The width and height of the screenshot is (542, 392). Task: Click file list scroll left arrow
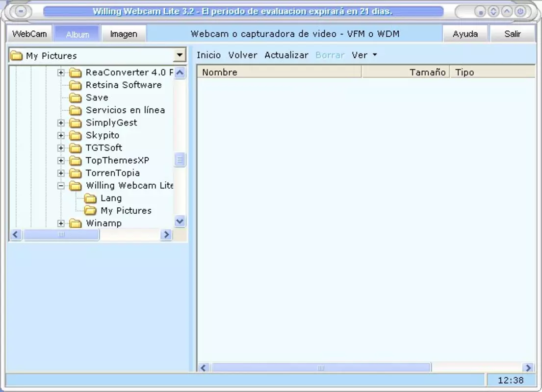pyautogui.click(x=204, y=368)
